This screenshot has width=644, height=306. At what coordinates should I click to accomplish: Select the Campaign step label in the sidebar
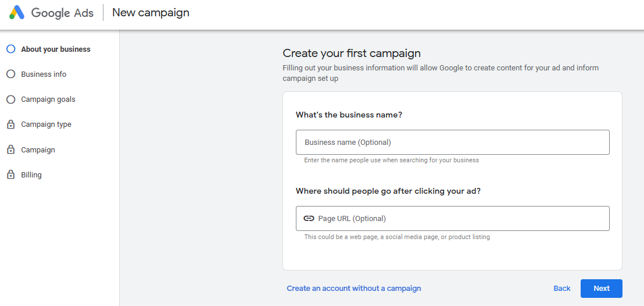(38, 150)
